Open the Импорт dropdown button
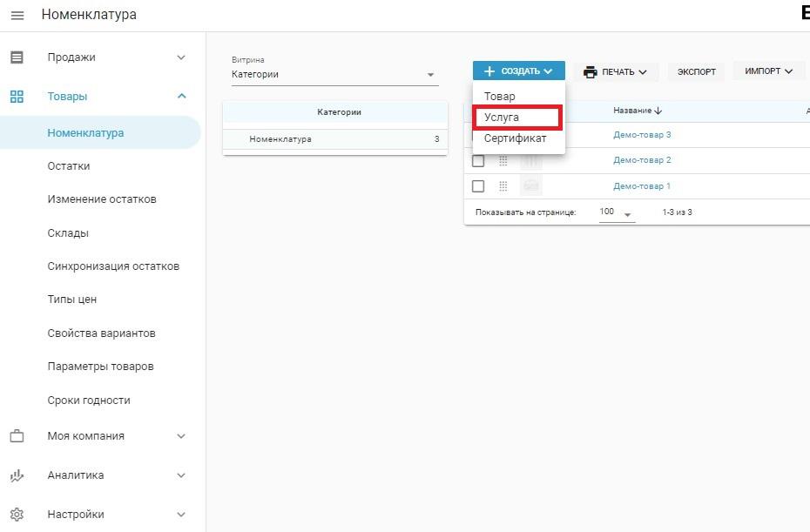Image resolution: width=810 pixels, height=532 pixels. click(x=768, y=71)
